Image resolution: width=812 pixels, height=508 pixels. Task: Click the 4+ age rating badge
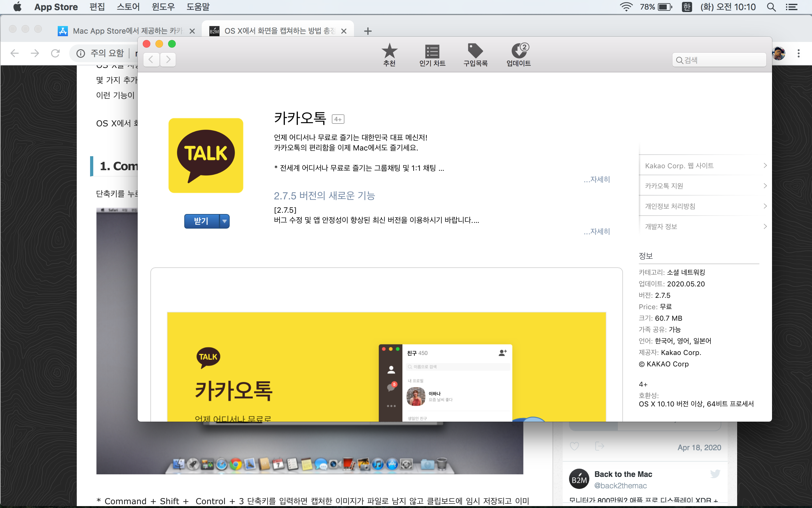(x=338, y=119)
